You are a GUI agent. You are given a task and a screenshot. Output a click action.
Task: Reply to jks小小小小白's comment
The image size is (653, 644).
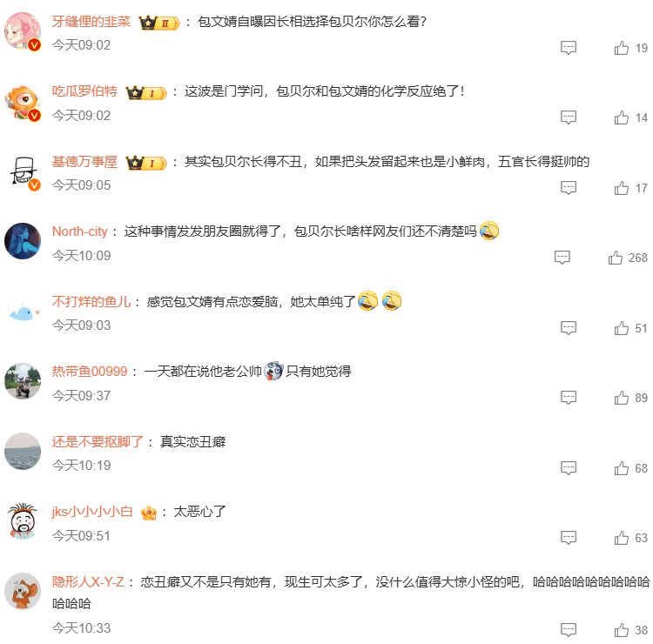[568, 538]
